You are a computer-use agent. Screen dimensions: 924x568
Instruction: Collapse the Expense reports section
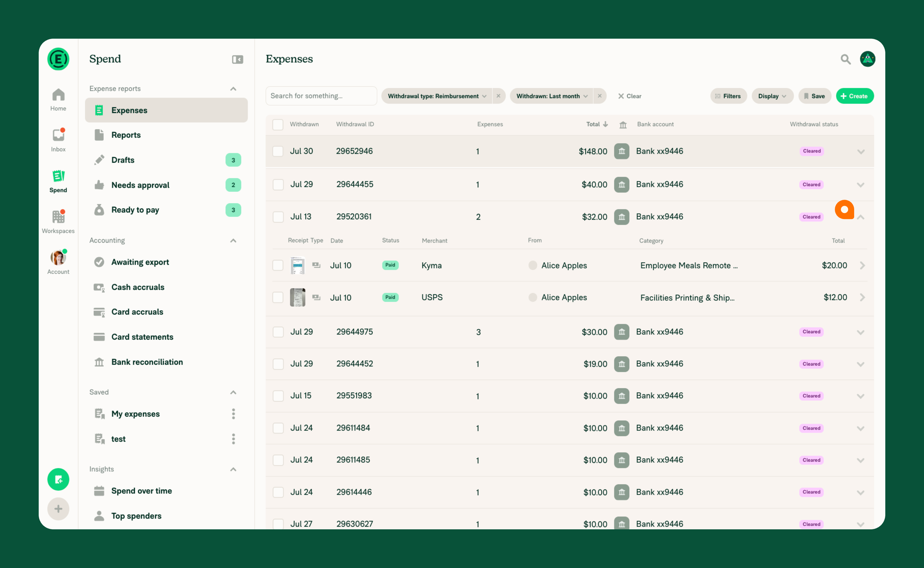click(x=233, y=89)
